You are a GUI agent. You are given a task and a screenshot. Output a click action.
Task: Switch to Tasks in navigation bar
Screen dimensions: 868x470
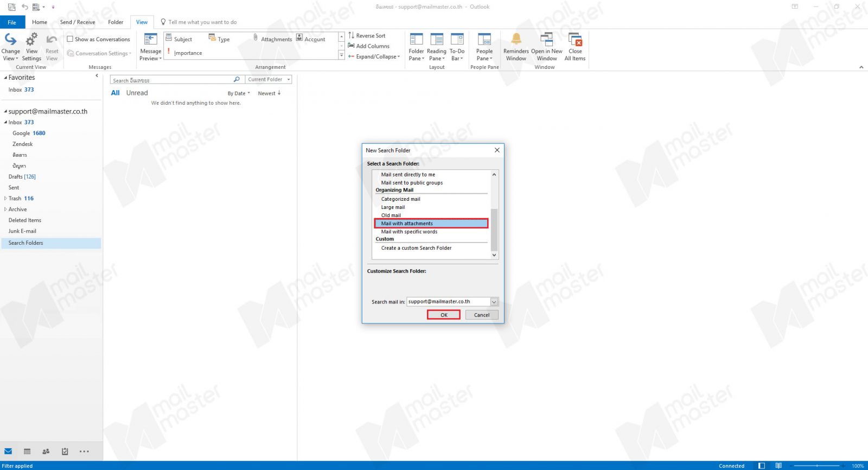[x=65, y=451]
